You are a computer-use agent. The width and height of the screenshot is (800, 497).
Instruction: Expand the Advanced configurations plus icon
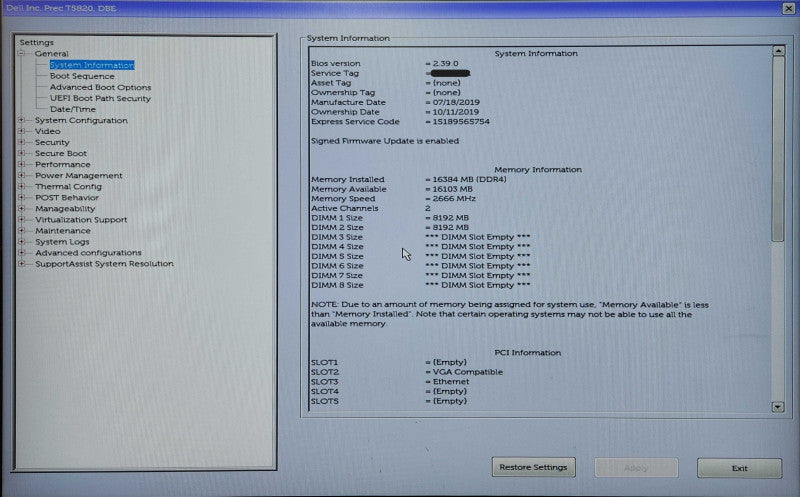click(22, 253)
